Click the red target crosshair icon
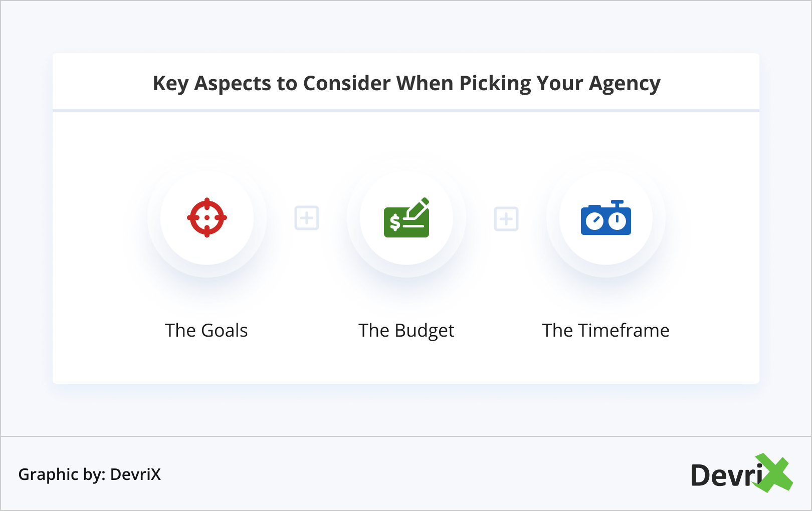The width and height of the screenshot is (812, 511). (207, 218)
